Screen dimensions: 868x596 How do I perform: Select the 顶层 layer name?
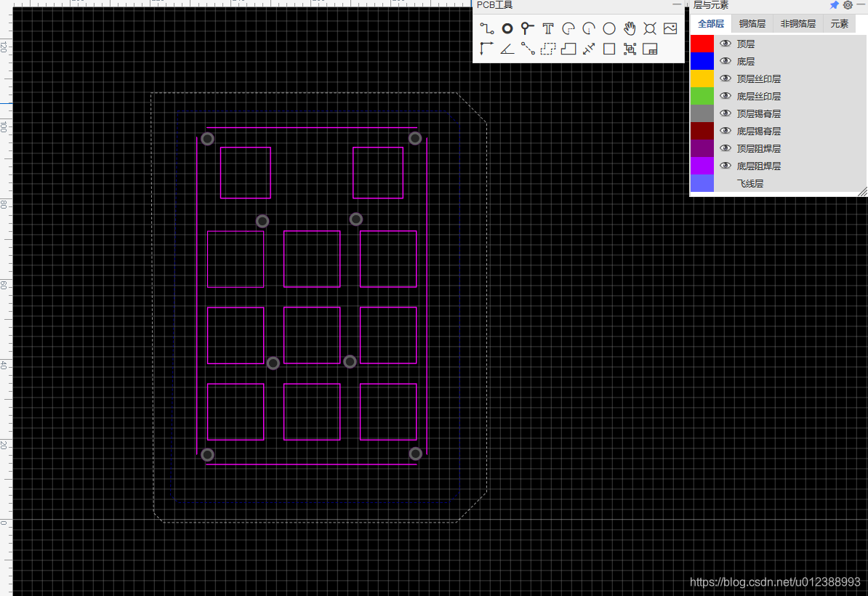coord(746,44)
